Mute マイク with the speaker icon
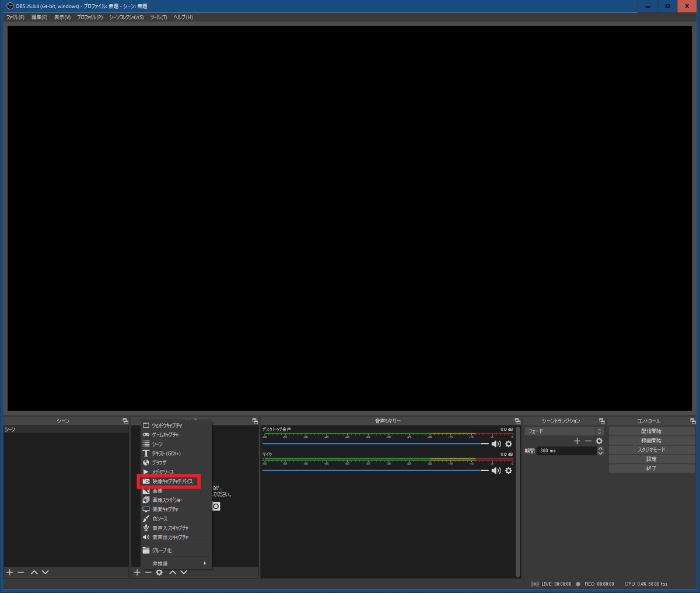700x593 pixels. coord(496,470)
